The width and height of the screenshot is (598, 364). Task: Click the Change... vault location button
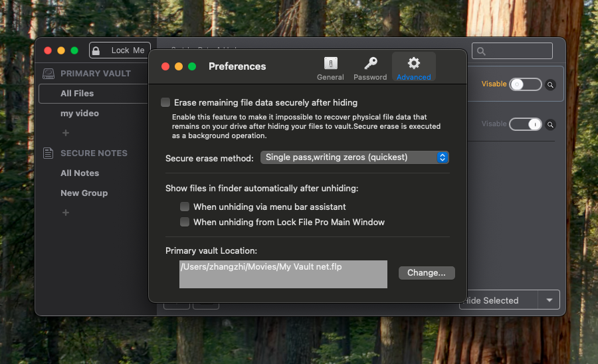tap(427, 272)
